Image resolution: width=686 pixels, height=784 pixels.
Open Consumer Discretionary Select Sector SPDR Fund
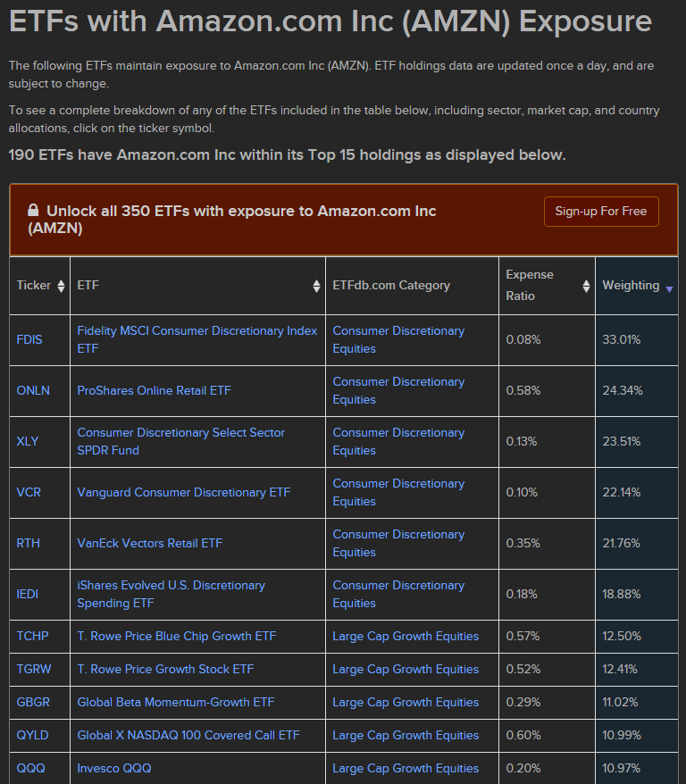click(x=181, y=441)
